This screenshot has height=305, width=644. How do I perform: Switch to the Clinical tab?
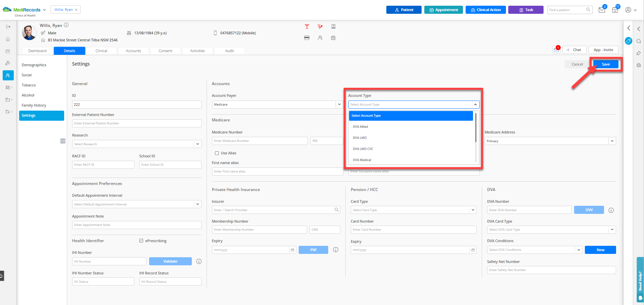tap(101, 50)
